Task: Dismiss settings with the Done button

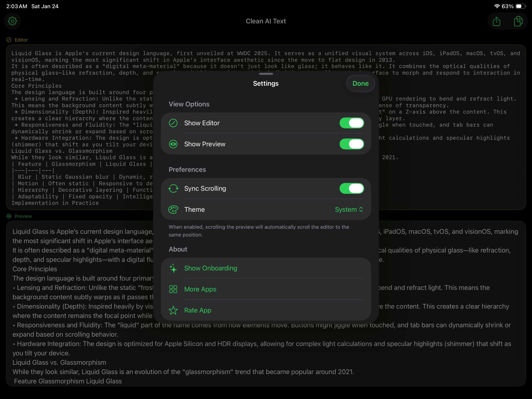Action: pos(360,83)
